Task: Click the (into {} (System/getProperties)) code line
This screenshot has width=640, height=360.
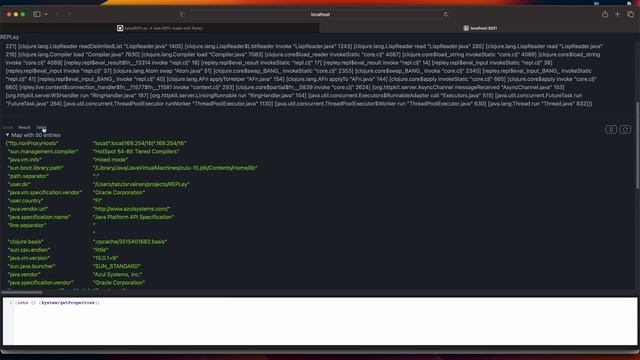Action: tap(57, 303)
